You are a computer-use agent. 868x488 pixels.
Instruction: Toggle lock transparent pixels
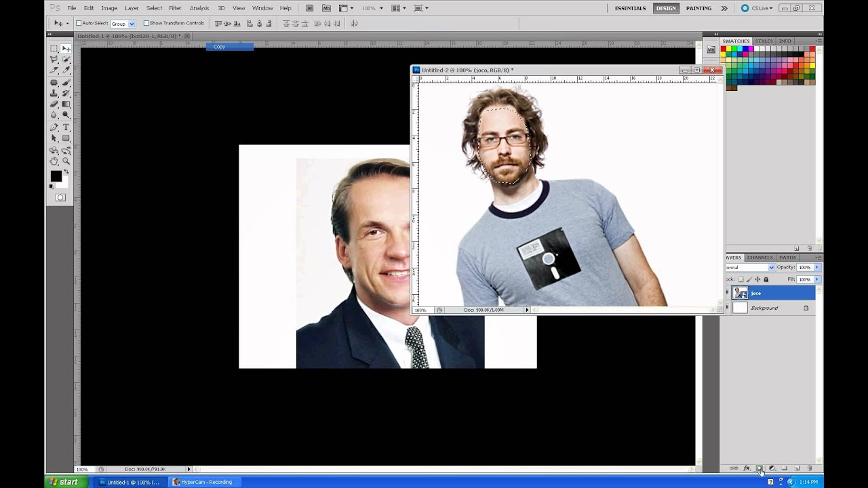click(x=741, y=279)
